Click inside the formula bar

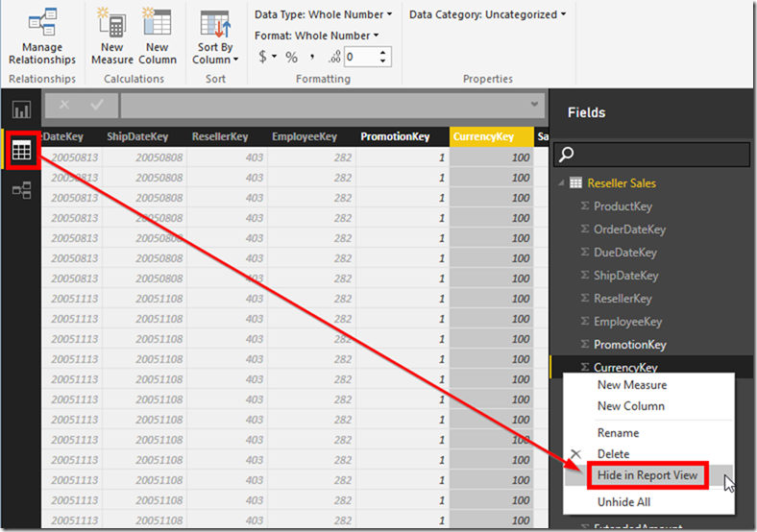point(324,106)
